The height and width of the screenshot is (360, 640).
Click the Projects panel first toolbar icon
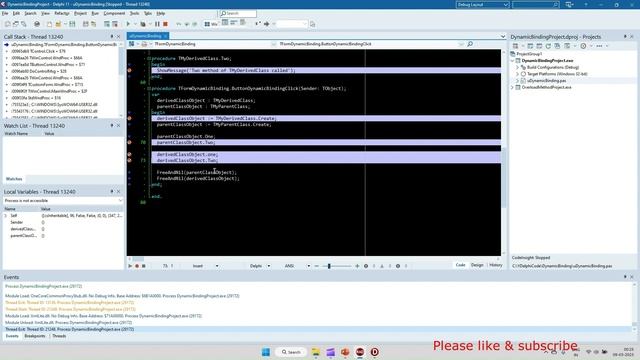point(516,46)
